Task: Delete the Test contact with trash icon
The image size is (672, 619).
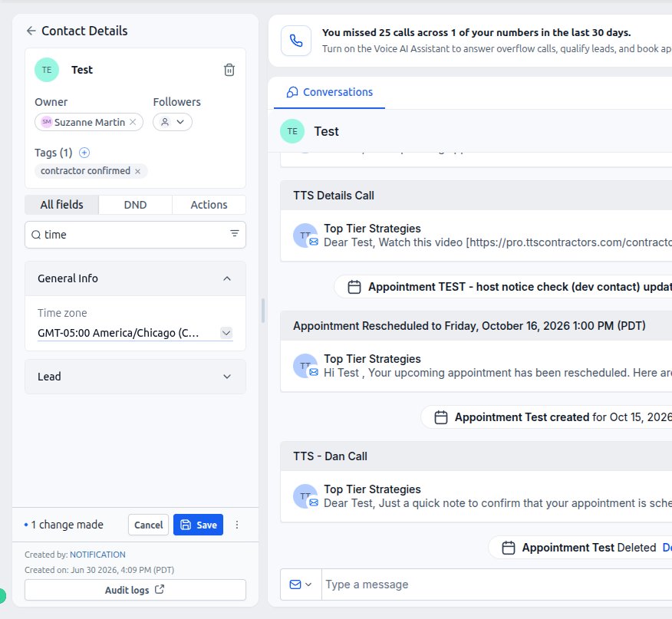Action: click(229, 70)
